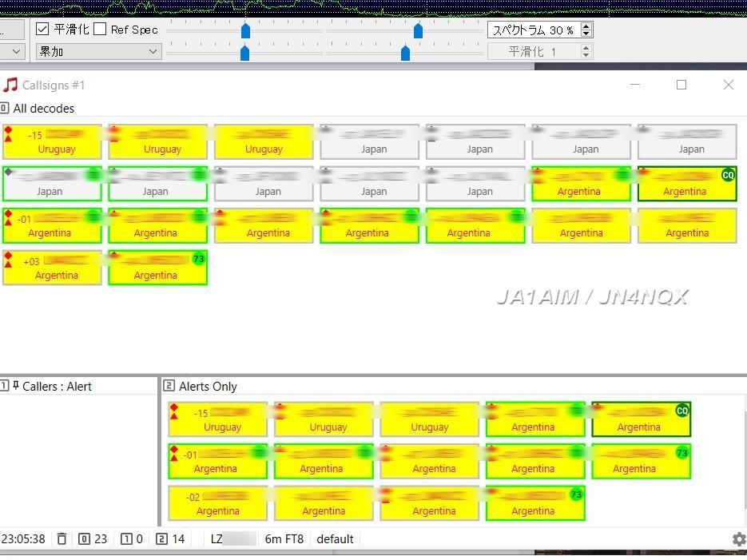Click the 73 badge in All decodes

[x=198, y=259]
